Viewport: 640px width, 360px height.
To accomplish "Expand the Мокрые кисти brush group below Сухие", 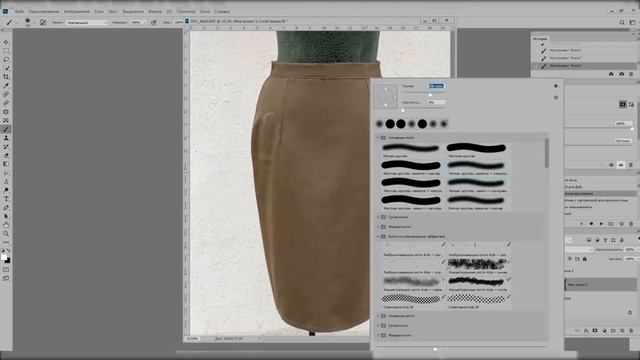I will click(x=378, y=227).
